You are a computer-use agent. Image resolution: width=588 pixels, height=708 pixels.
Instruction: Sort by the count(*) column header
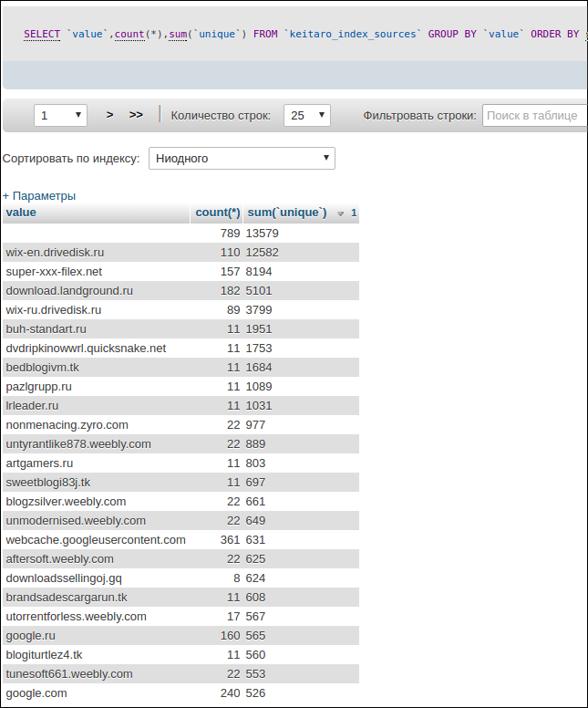coord(218,213)
